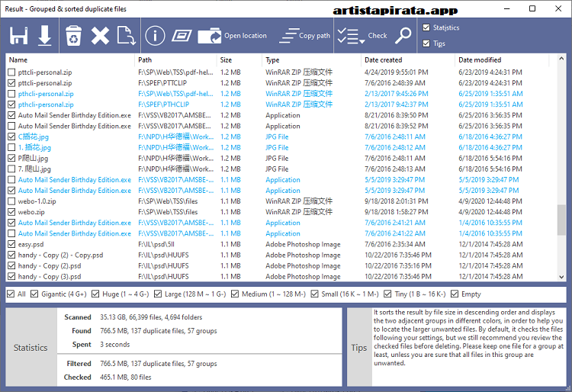Uncheck handy - Copy (3).psd checkbox
This screenshot has height=392, width=572.
11,276
